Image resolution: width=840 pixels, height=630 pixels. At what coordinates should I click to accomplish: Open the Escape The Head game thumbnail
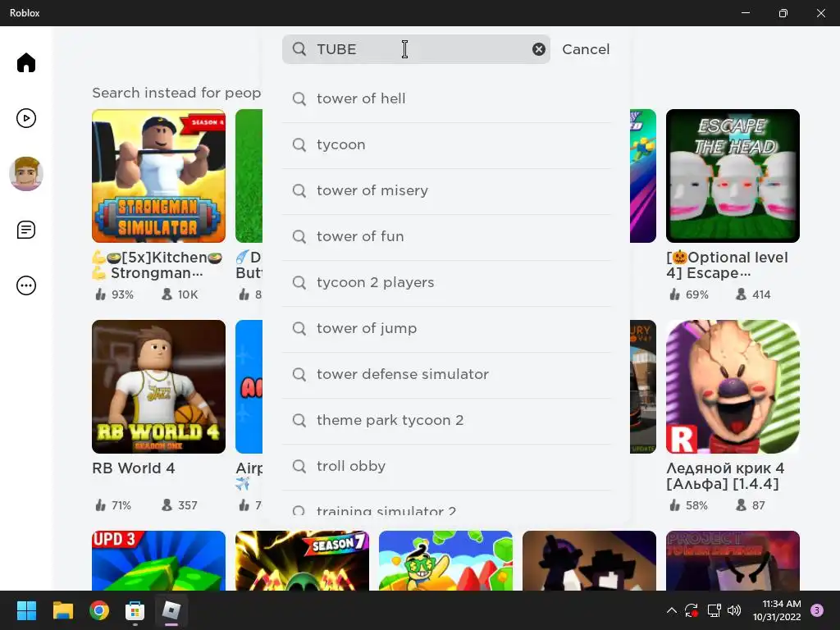733,176
